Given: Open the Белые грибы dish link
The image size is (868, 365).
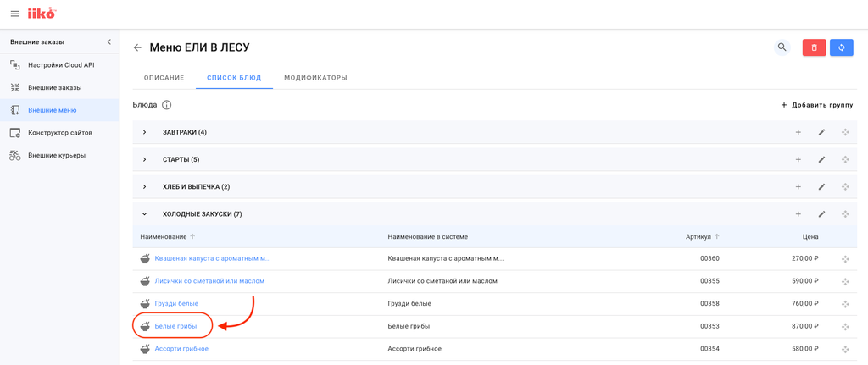Looking at the screenshot, I should tap(175, 326).
